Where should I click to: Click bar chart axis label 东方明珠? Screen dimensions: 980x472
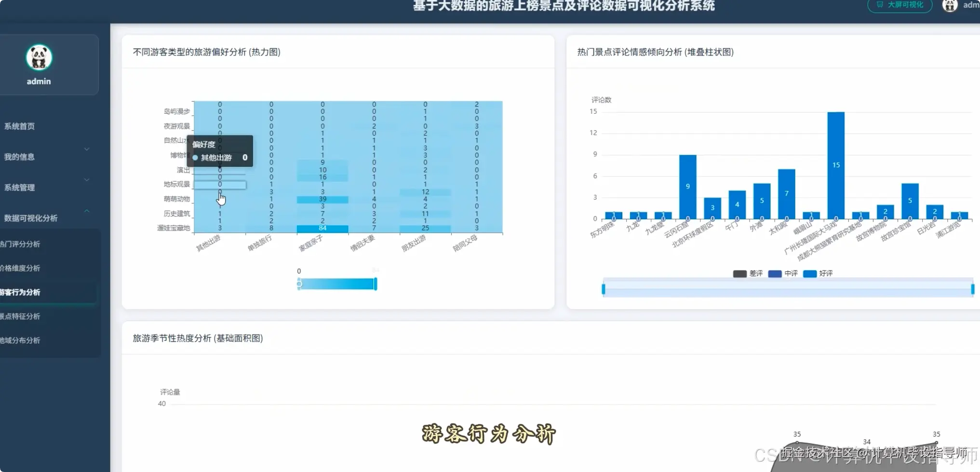point(603,230)
